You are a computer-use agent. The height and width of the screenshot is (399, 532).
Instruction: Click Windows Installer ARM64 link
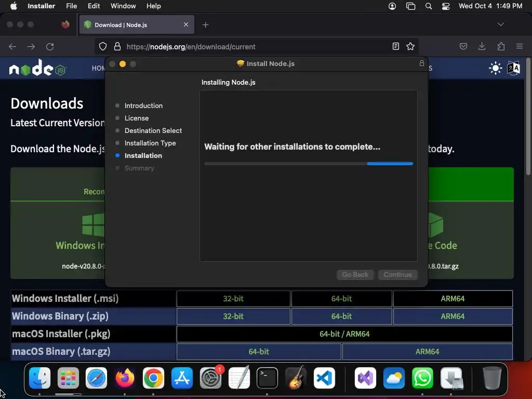click(x=453, y=299)
